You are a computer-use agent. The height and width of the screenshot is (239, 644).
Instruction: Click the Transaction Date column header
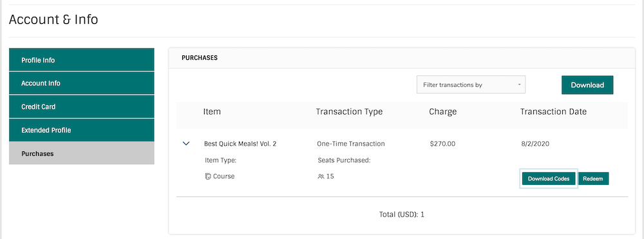click(x=553, y=111)
